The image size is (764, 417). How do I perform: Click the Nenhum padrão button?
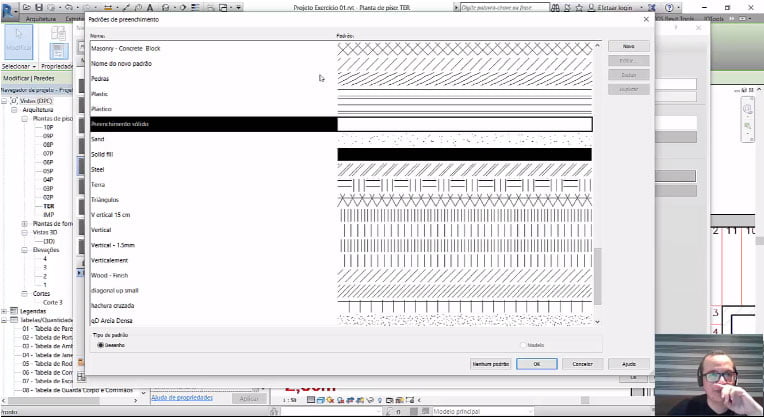491,364
